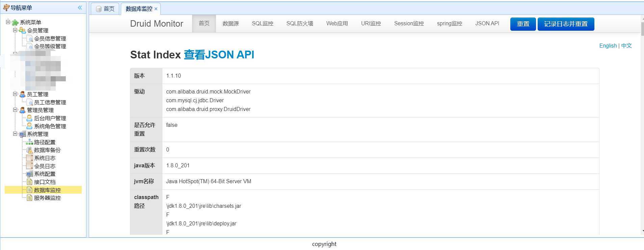Click the computer icon beside 系统管理
Image resolution: width=644 pixels, height=250 pixels.
tap(22, 134)
